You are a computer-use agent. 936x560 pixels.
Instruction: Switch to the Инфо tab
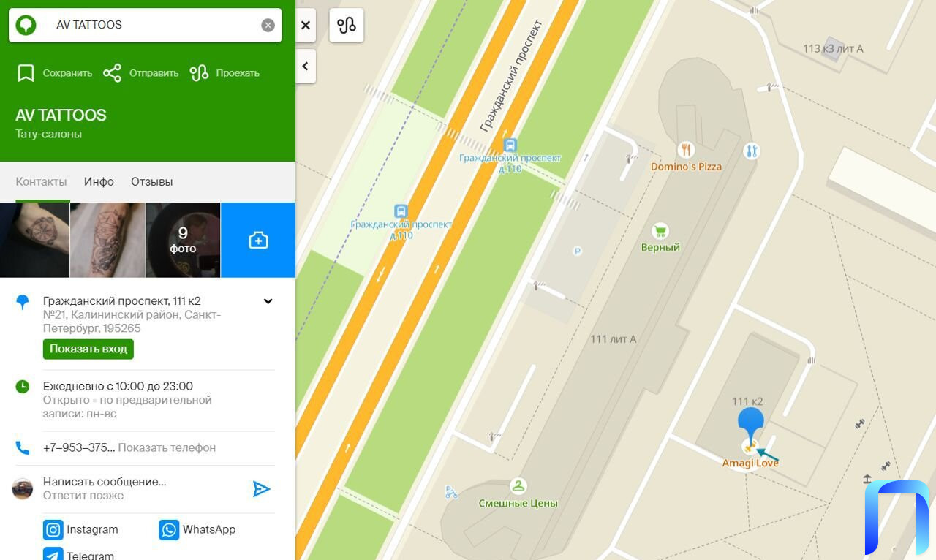[x=99, y=181]
